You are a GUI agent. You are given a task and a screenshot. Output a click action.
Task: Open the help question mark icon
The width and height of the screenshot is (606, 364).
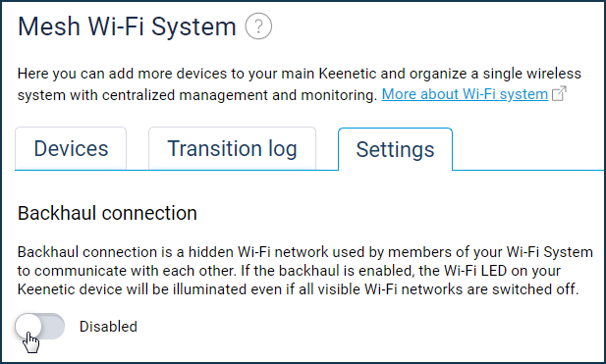pyautogui.click(x=258, y=26)
